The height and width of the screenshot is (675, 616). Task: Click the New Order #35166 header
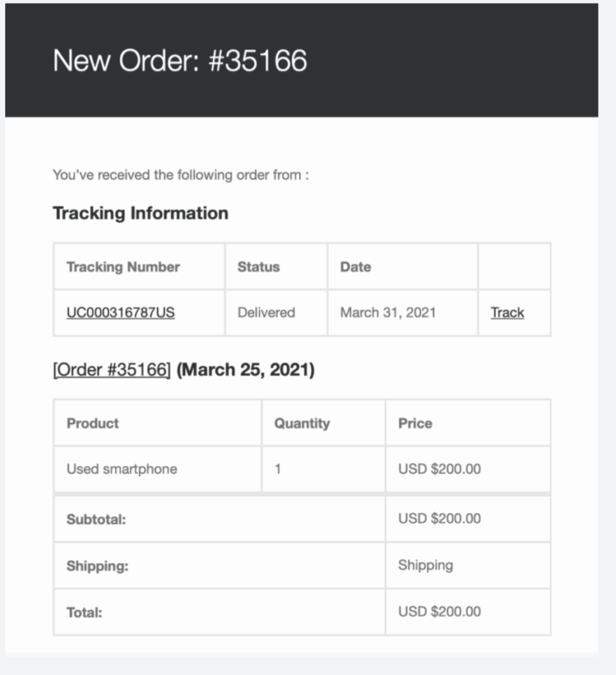[x=180, y=61]
